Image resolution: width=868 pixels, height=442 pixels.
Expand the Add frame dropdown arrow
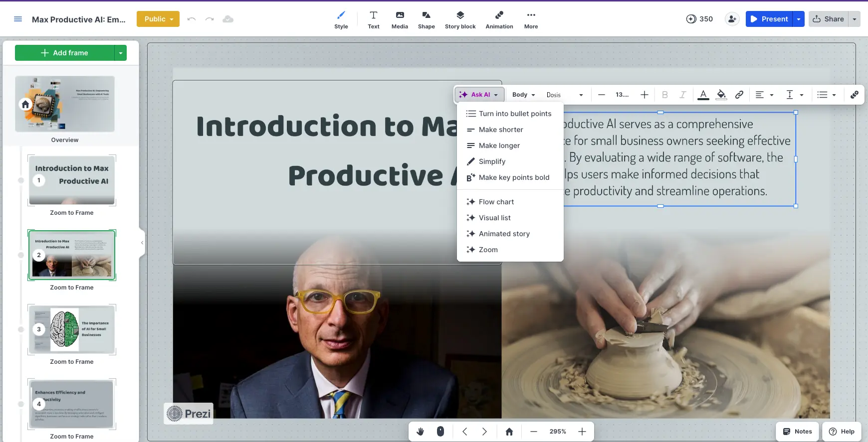tap(121, 53)
